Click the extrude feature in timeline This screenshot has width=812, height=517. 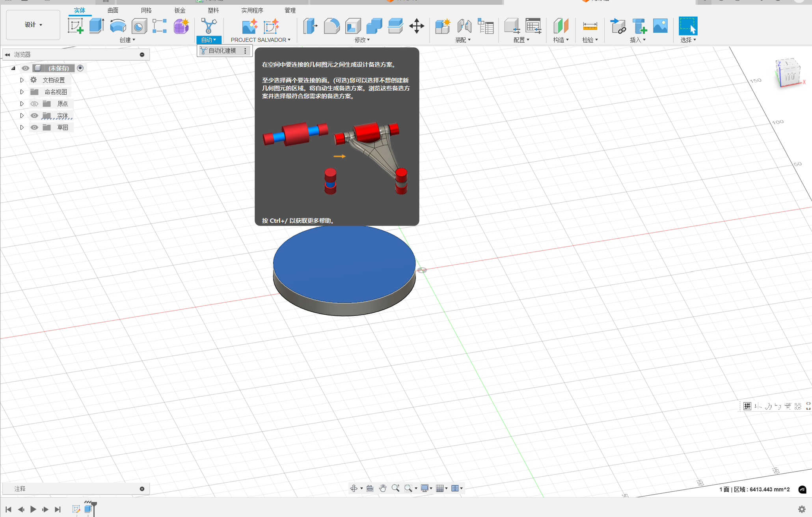point(88,509)
